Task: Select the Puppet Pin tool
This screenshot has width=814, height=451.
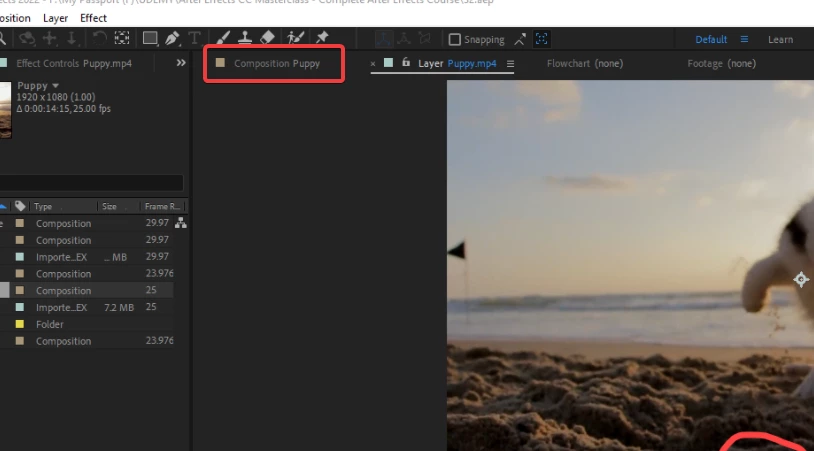Action: pos(322,37)
